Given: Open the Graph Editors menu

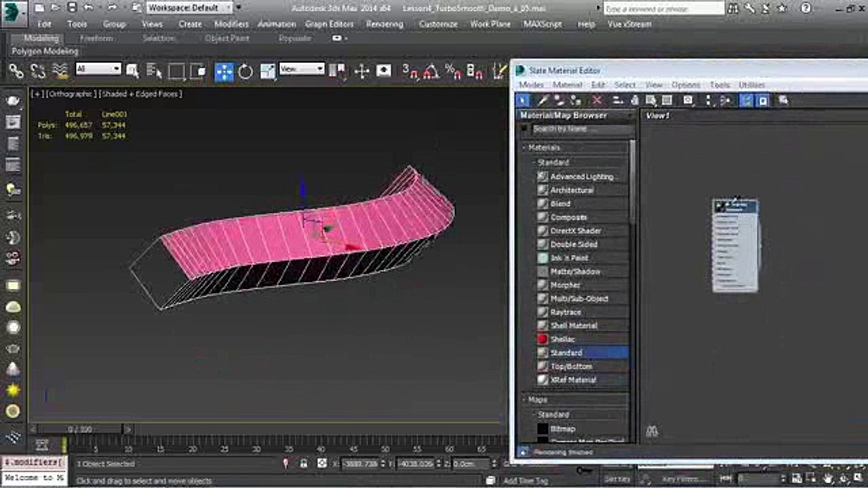Looking at the screenshot, I should (x=329, y=24).
